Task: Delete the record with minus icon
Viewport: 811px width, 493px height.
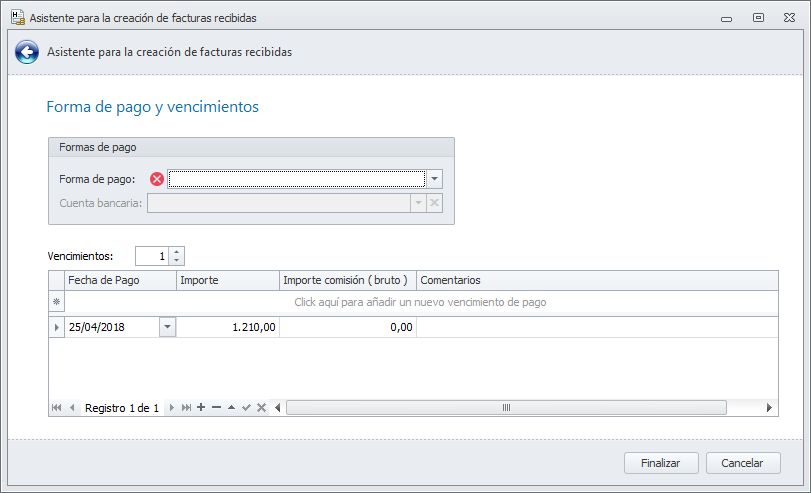Action: [216, 408]
